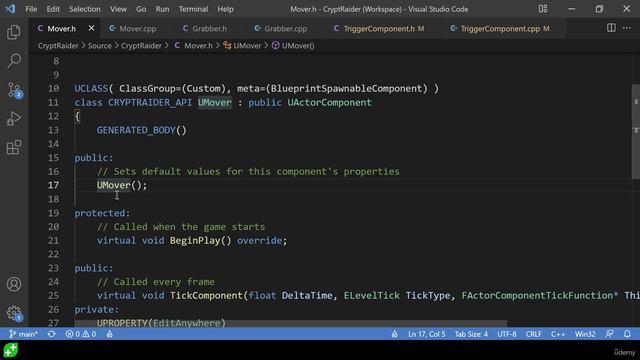The image size is (640, 360).
Task: Click the feedback icon in status bar
Action: pos(609,334)
